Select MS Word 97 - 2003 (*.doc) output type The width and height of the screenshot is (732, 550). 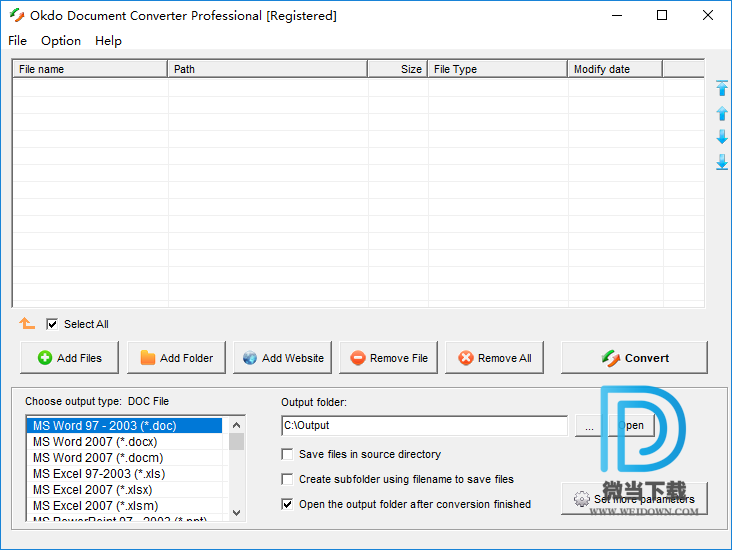tap(125, 426)
